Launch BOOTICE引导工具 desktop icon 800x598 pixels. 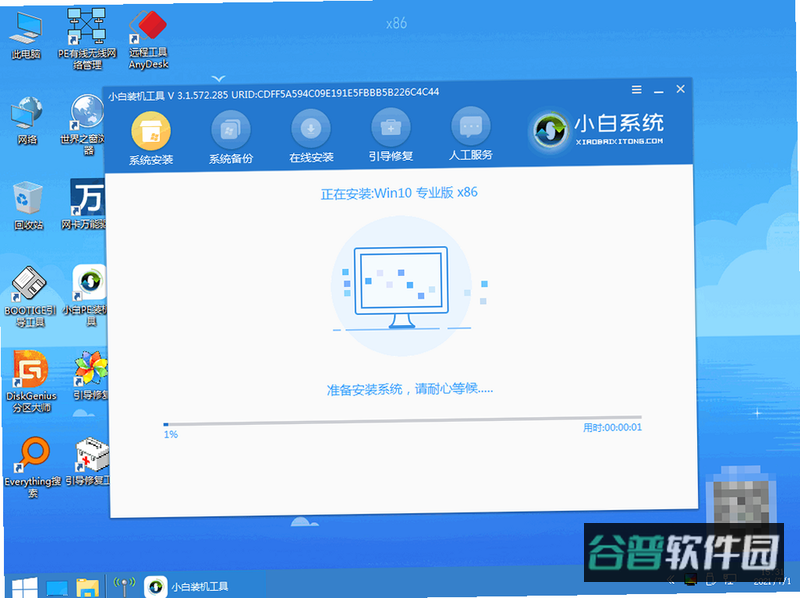(30, 297)
